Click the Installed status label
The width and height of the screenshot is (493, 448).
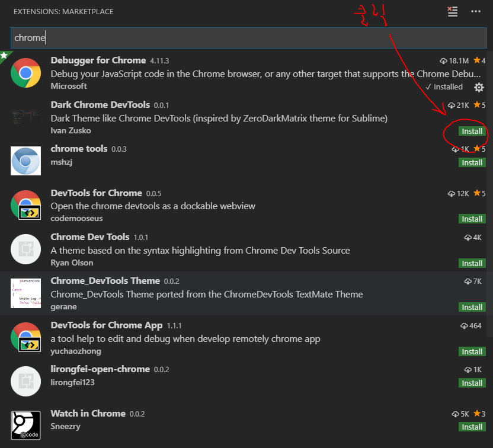click(x=444, y=87)
